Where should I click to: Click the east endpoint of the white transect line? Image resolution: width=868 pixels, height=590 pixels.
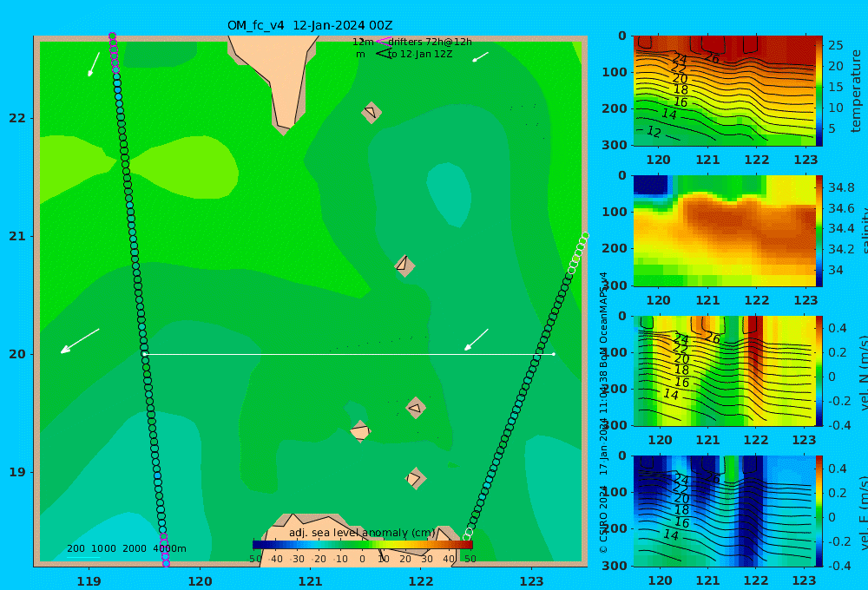pos(554,354)
